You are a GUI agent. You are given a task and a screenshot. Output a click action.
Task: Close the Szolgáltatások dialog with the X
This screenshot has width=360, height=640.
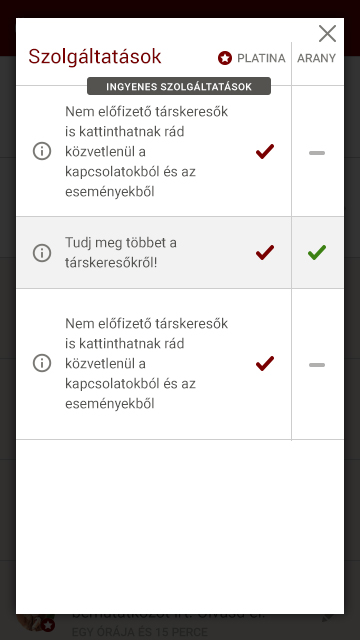tap(327, 33)
